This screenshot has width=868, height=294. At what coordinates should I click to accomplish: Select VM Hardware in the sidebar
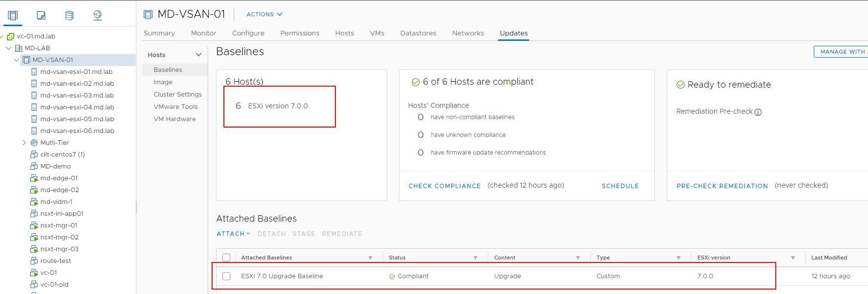[175, 119]
